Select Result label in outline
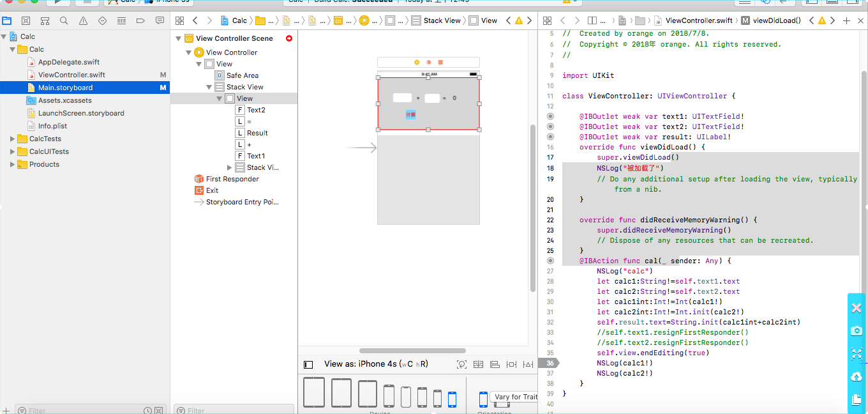868x414 pixels. [257, 133]
